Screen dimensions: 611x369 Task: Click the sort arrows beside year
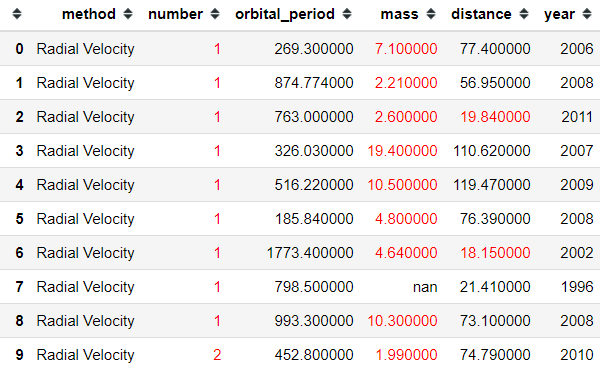tap(587, 14)
